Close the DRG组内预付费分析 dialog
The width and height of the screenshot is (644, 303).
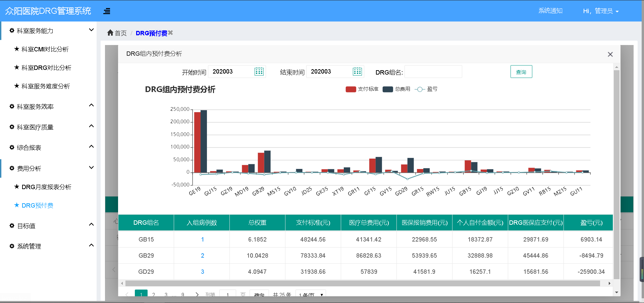[610, 54]
